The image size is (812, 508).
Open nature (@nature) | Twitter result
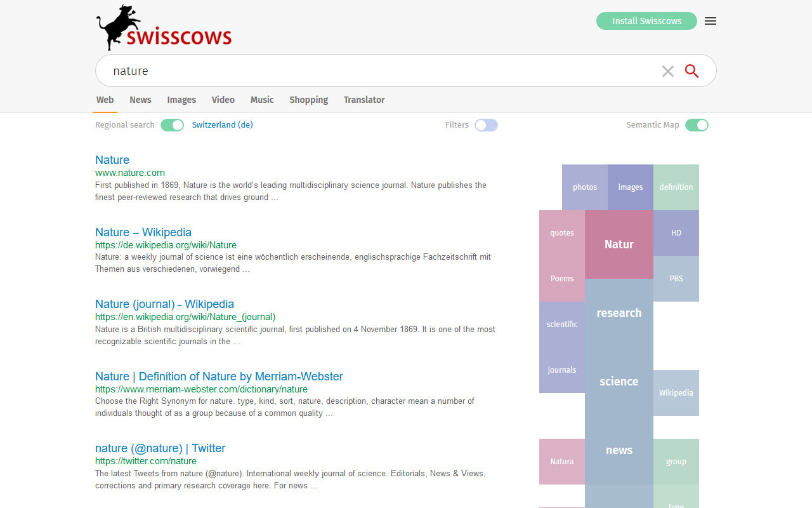(x=160, y=448)
